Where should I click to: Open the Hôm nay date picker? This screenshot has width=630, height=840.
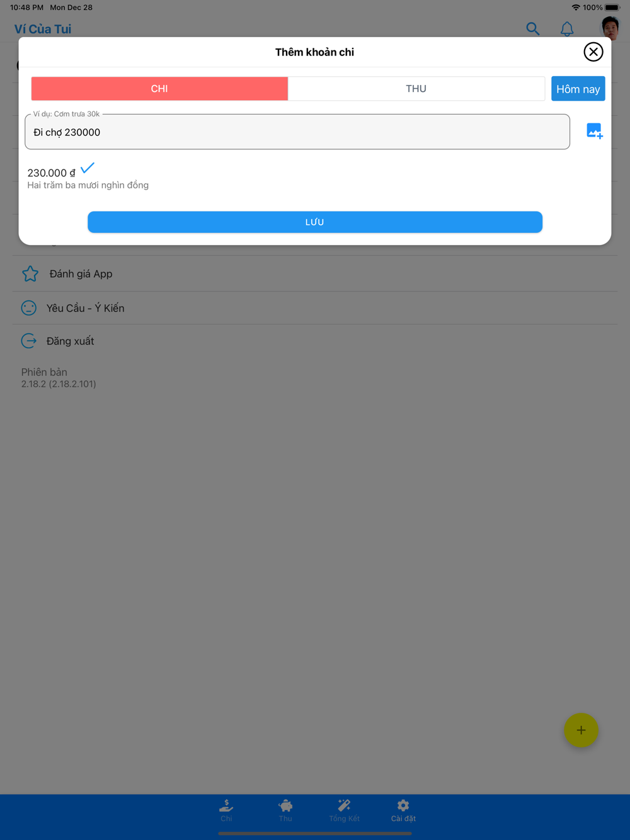pyautogui.click(x=578, y=89)
